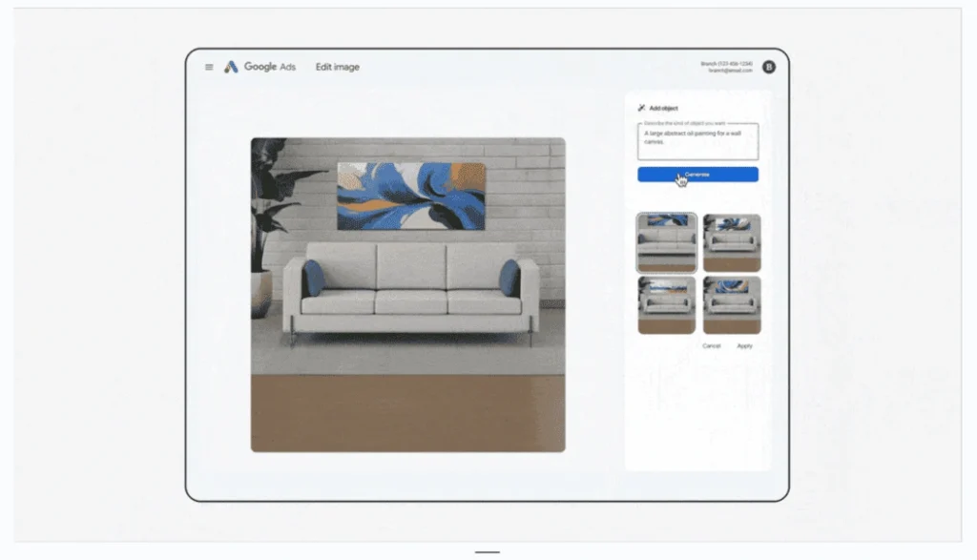Focus the object description text field
This screenshot has height=560, width=977.
tap(697, 141)
